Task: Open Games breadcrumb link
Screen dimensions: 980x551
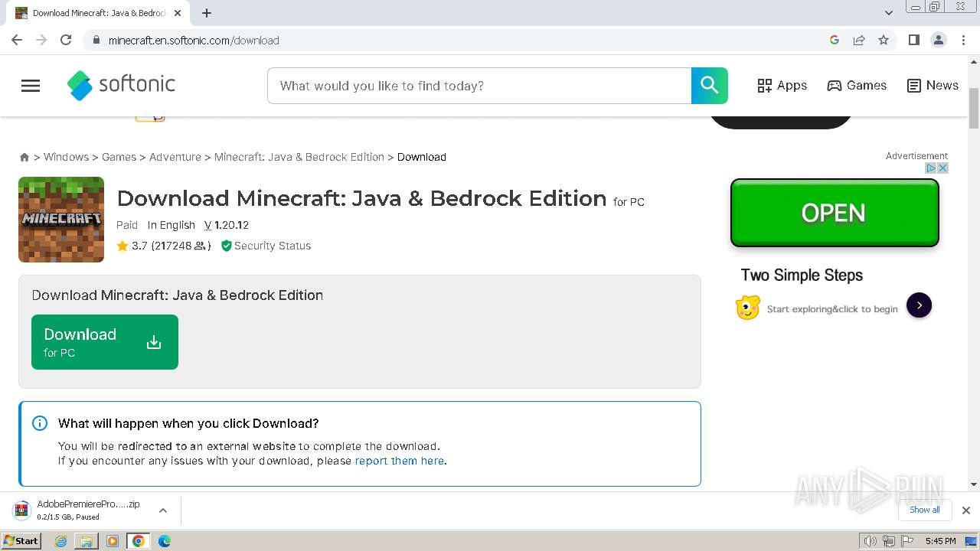Action: pos(119,157)
